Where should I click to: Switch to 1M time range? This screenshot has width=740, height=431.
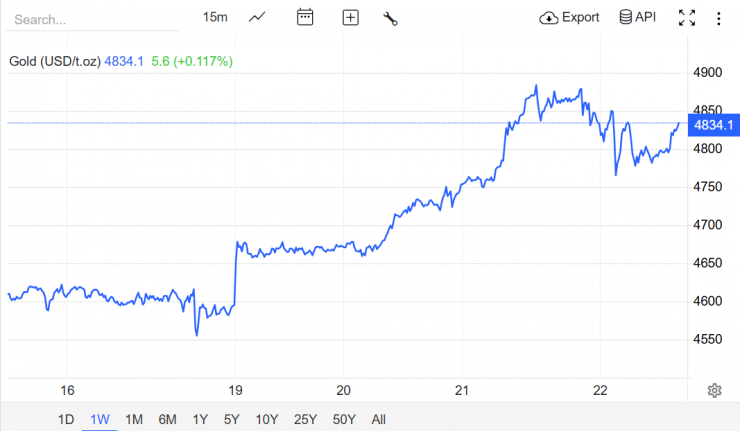[134, 419]
